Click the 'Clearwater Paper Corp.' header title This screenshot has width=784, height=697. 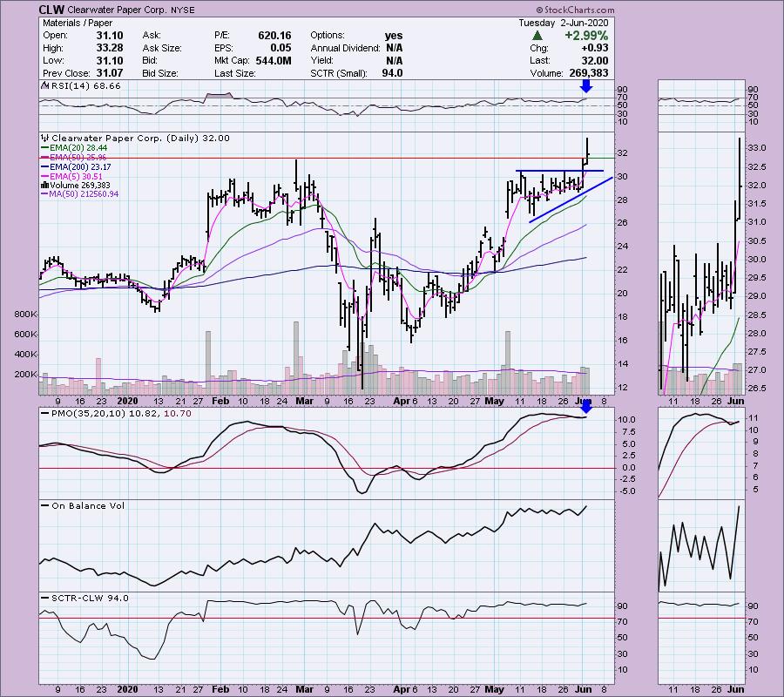click(x=117, y=10)
